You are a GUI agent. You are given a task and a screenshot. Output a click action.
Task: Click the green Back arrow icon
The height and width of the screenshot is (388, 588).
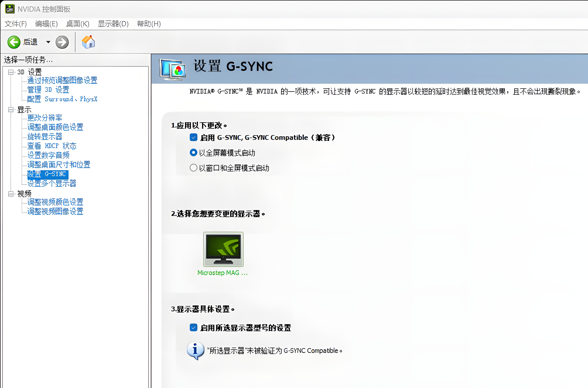pyautogui.click(x=14, y=42)
